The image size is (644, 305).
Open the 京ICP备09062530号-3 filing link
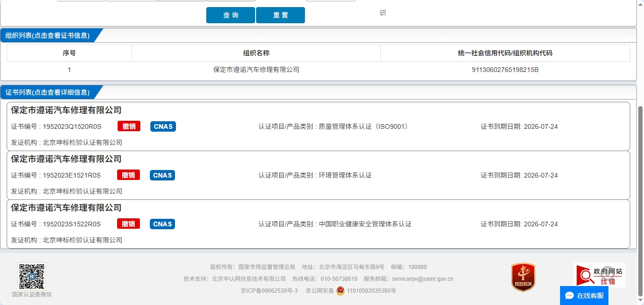point(269,291)
